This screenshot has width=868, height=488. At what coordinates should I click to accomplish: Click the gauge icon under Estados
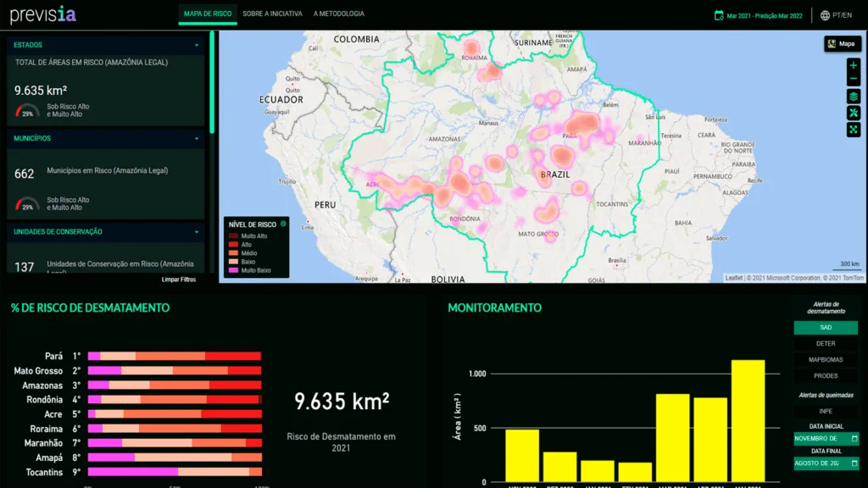[27, 111]
